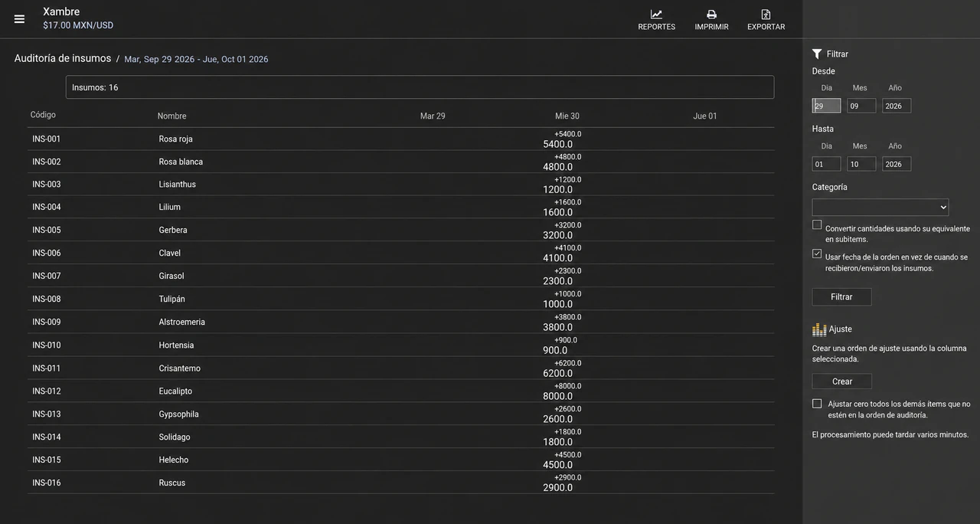Screen dimensions: 980x524
Task: Click the Filtrar button
Action: pyautogui.click(x=841, y=296)
